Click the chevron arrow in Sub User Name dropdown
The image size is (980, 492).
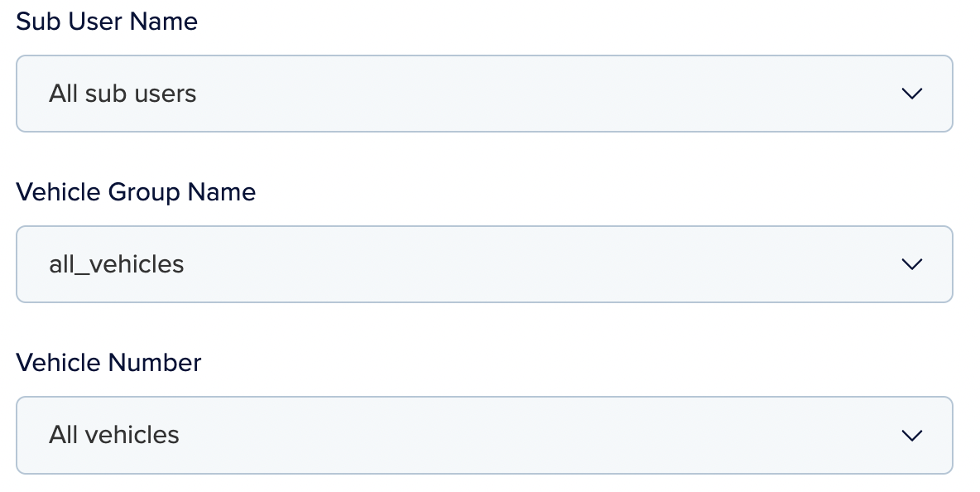click(x=911, y=94)
